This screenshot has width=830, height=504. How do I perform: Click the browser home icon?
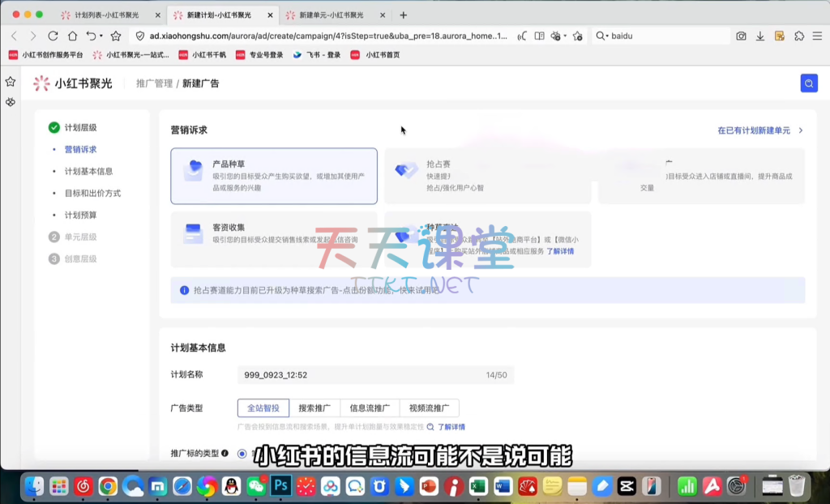tap(72, 36)
